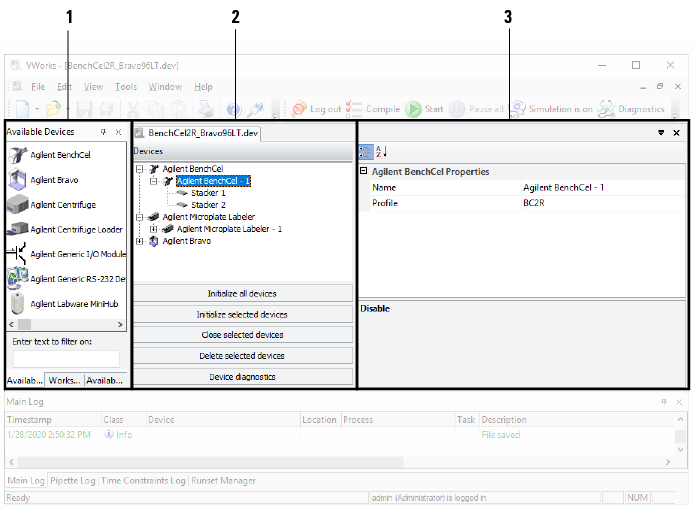Click the Print toolbar icon
Screen dimensions: 693x509
click(x=206, y=109)
